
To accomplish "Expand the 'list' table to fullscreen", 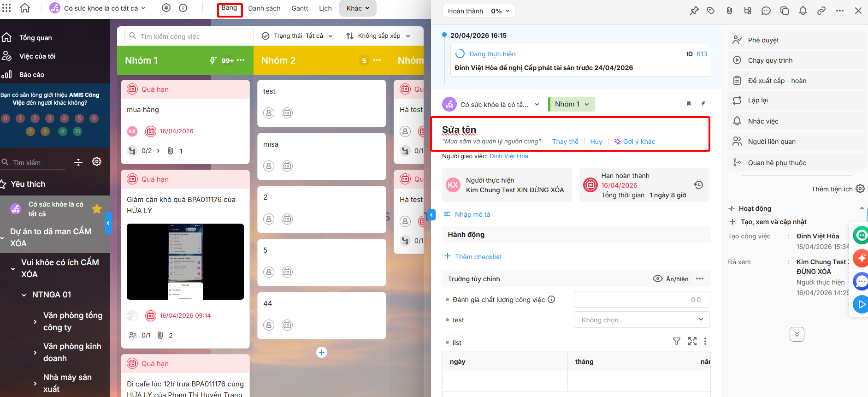I will pos(692,341).
